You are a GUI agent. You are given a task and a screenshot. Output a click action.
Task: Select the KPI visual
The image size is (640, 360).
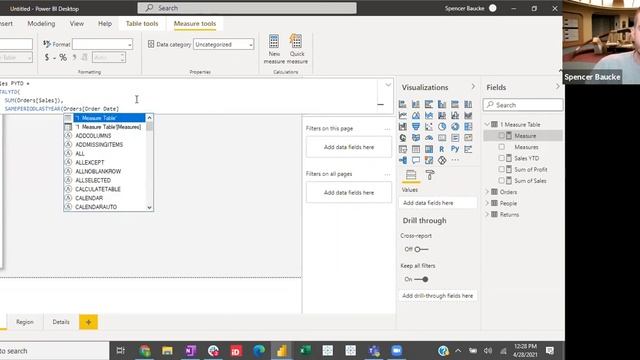tap(468, 138)
